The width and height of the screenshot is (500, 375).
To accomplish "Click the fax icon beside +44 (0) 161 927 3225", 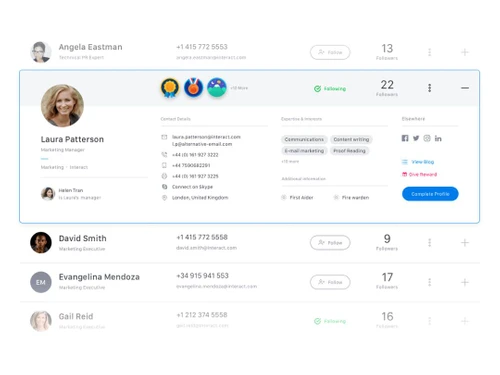I will 164,176.
